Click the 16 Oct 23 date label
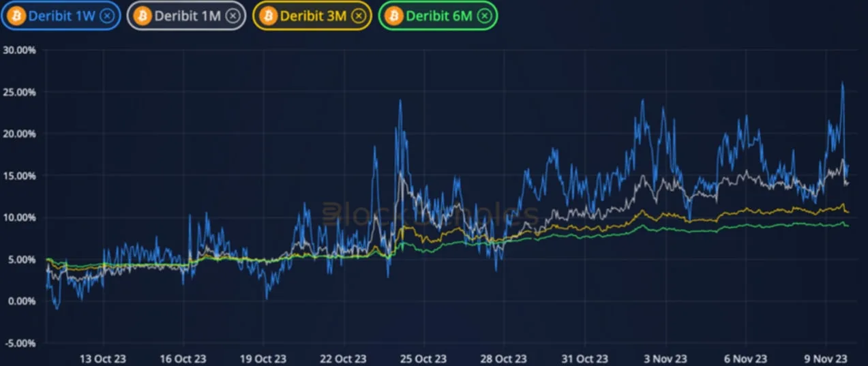Viewport: 868px width, 366px height. (183, 358)
